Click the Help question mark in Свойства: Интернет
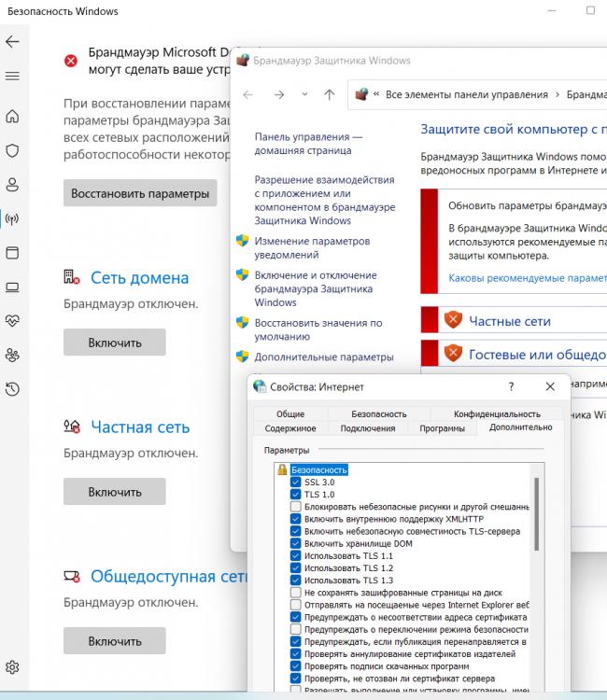607x700 pixels. 512,386
